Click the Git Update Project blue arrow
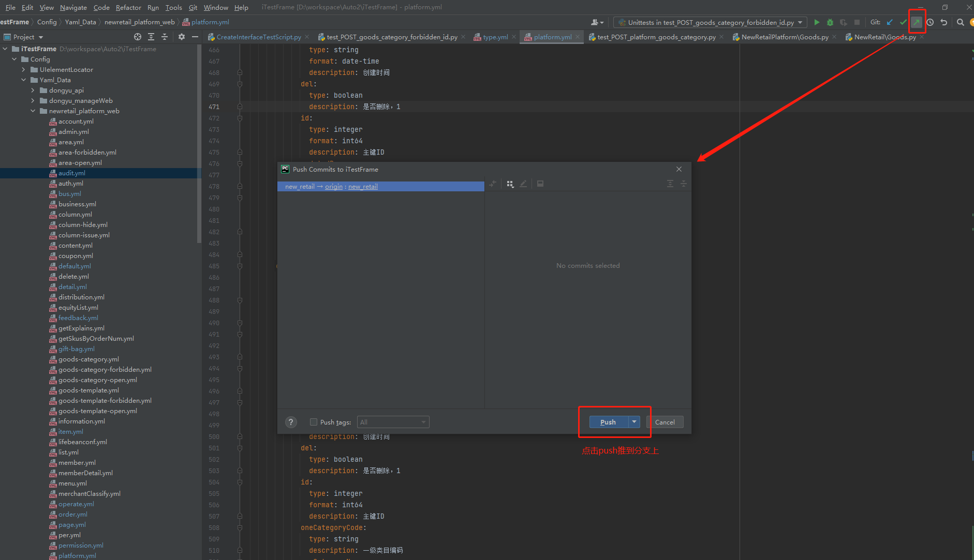This screenshot has height=560, width=974. pyautogui.click(x=890, y=22)
